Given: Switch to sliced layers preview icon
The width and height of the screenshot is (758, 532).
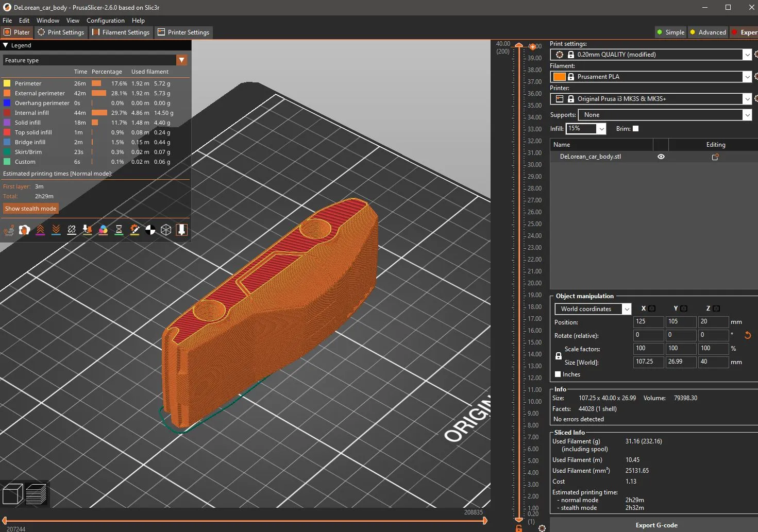Looking at the screenshot, I should point(36,494).
